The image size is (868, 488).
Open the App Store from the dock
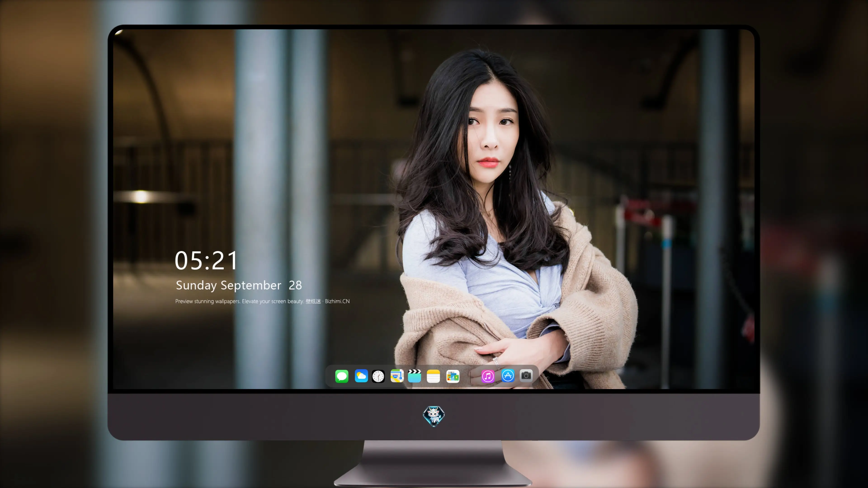(508, 375)
